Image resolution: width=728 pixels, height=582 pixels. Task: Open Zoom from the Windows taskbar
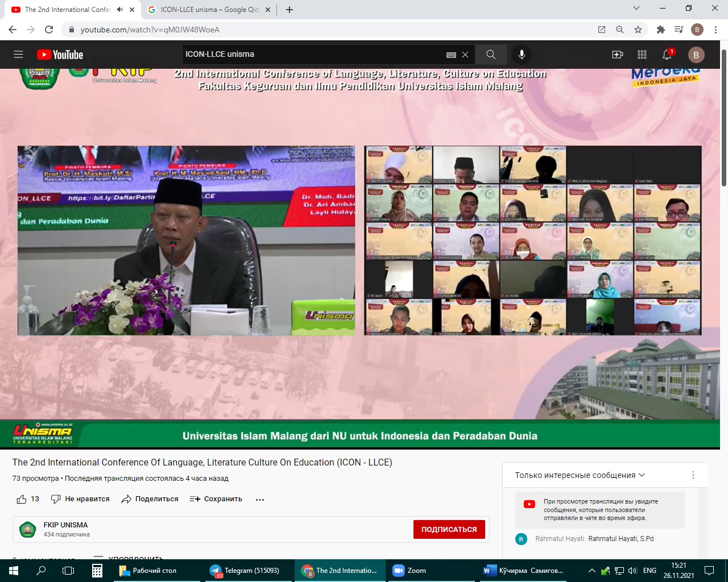pyautogui.click(x=410, y=571)
